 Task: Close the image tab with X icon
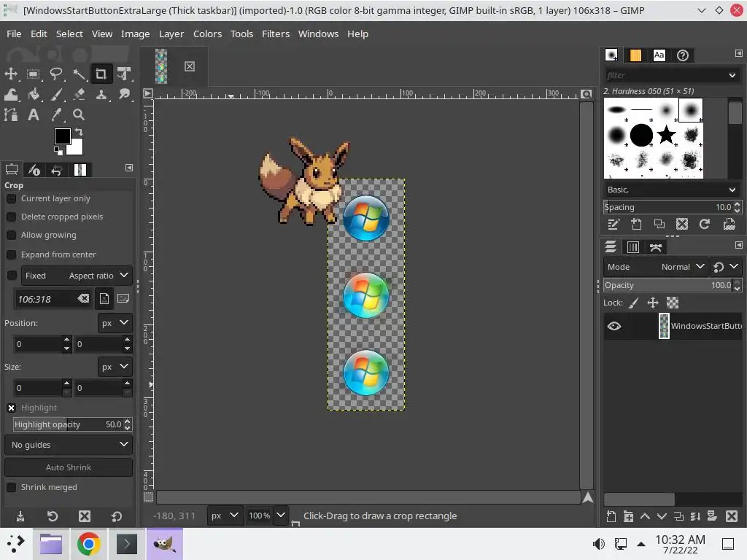(190, 66)
